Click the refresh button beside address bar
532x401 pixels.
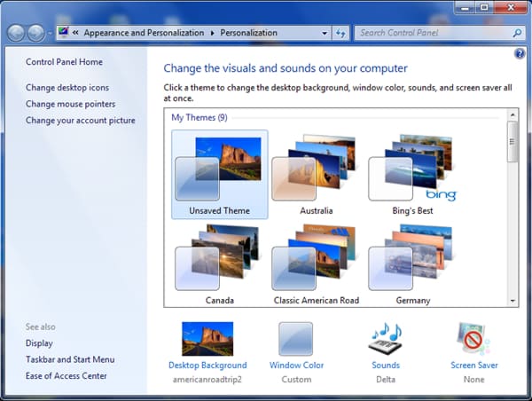[340, 33]
